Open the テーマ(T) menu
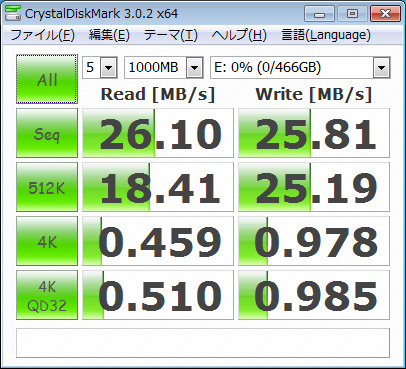This screenshot has width=406, height=369. coord(171,35)
